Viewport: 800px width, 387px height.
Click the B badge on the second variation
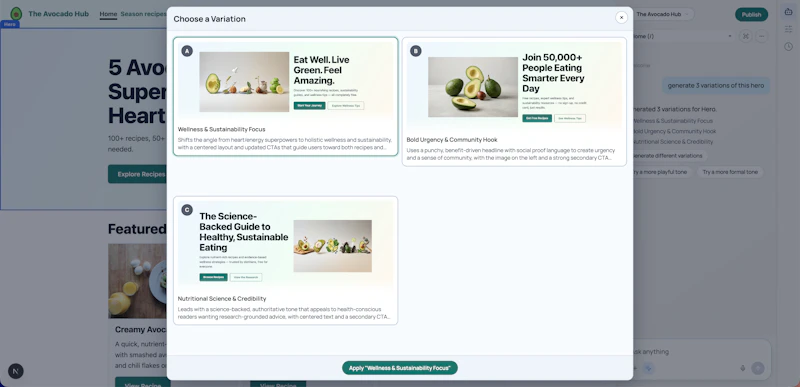coord(416,51)
